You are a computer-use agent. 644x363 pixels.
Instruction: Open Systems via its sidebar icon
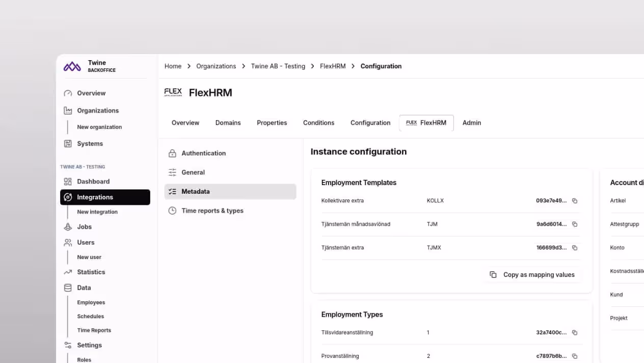tap(68, 143)
